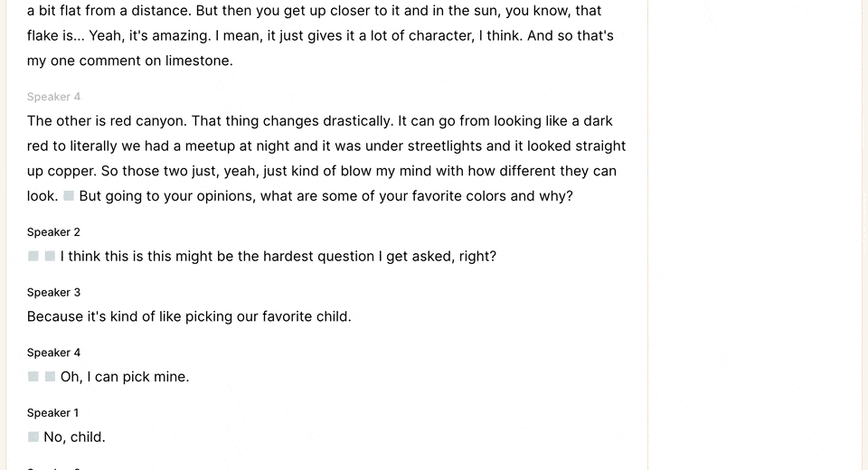This screenshot has height=470, width=868.
Task: Click the text "Oh, I can pick mine."
Action: coord(125,377)
